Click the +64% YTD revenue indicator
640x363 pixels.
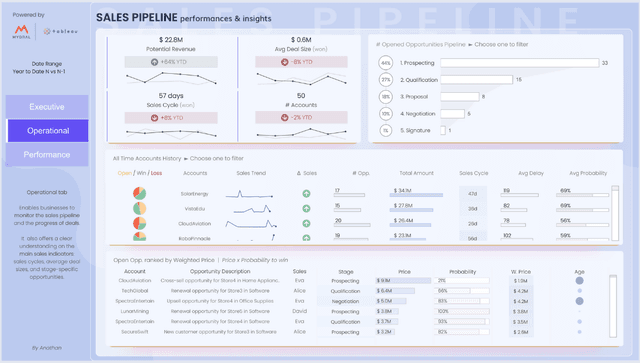point(171,62)
